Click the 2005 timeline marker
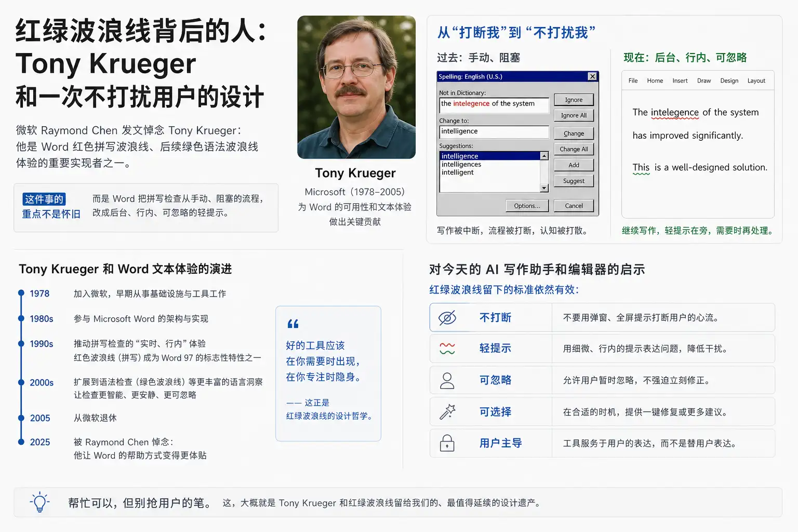 (x=21, y=418)
